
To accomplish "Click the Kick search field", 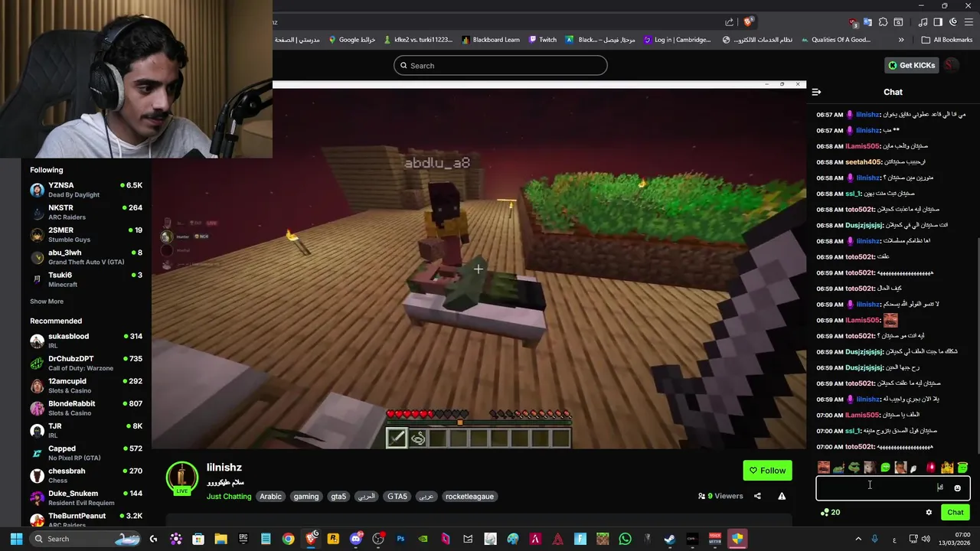I will coord(501,66).
